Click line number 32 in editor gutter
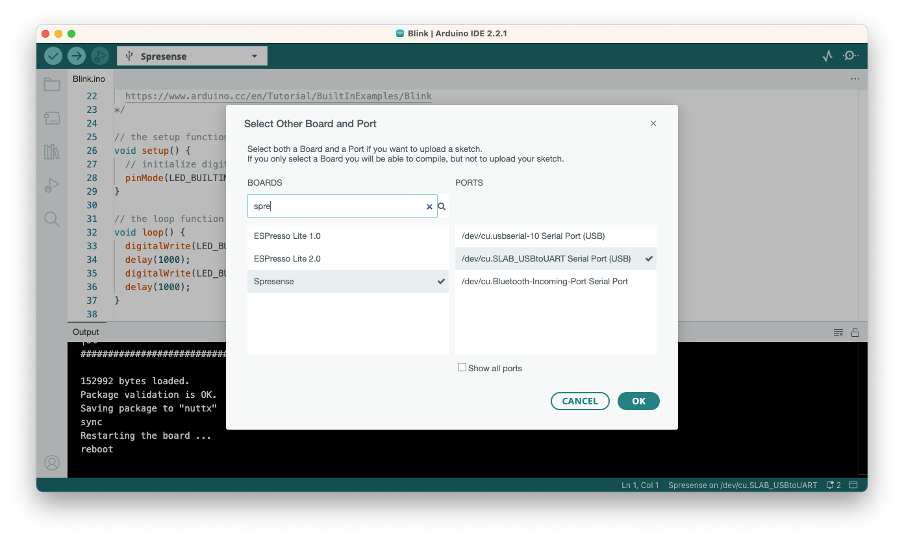Image resolution: width=904 pixels, height=540 pixels. pos(92,232)
